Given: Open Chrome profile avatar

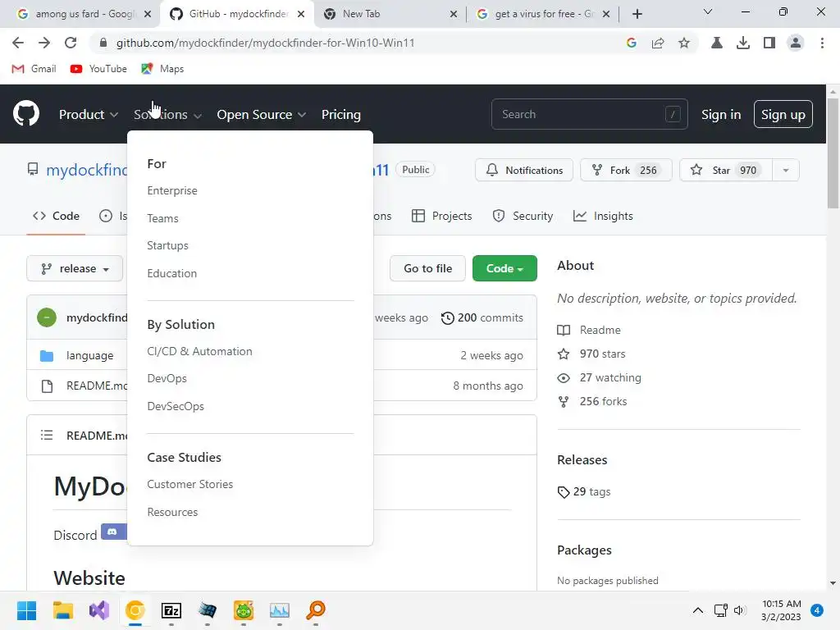Looking at the screenshot, I should (x=796, y=43).
